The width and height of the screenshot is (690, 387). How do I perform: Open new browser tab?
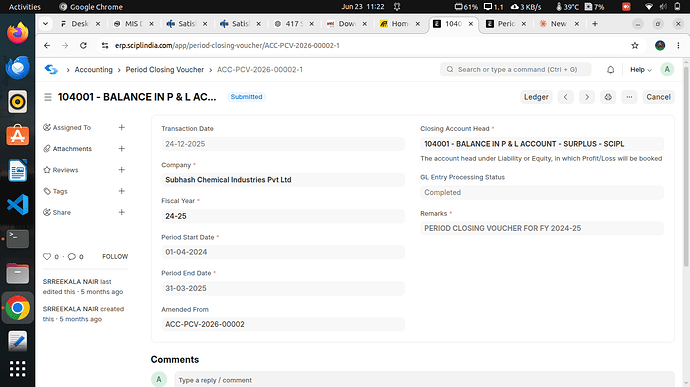(x=595, y=24)
